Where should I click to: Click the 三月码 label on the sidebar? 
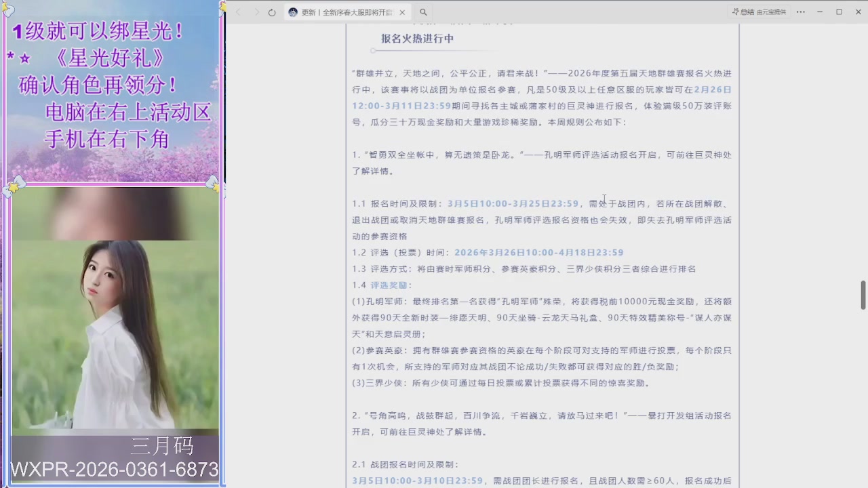pyautogui.click(x=162, y=446)
